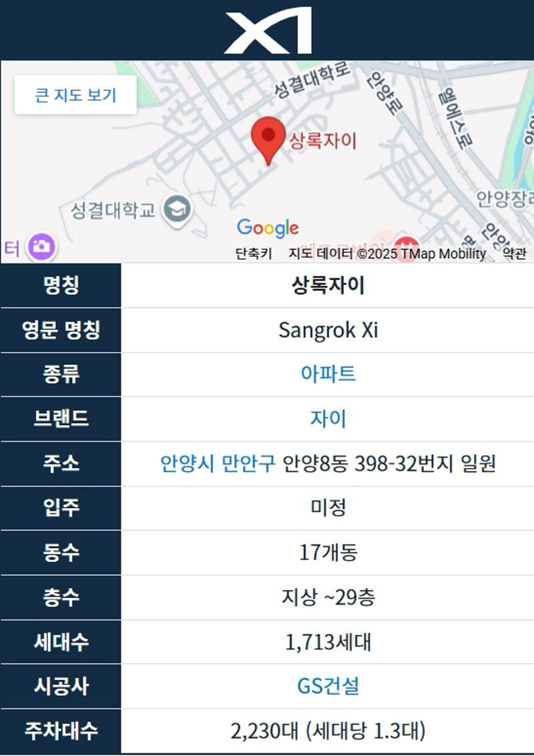Click the 성결대학교 graduation cap map icon
The width and height of the screenshot is (534, 756).
pos(177,210)
